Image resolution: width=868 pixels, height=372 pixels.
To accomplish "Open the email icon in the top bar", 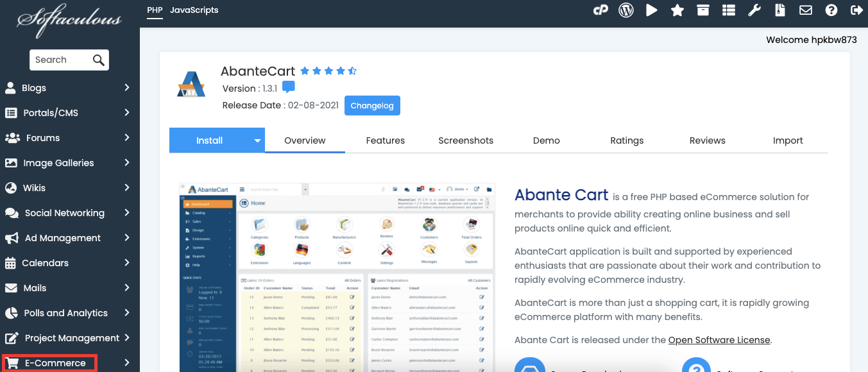I will (x=805, y=10).
